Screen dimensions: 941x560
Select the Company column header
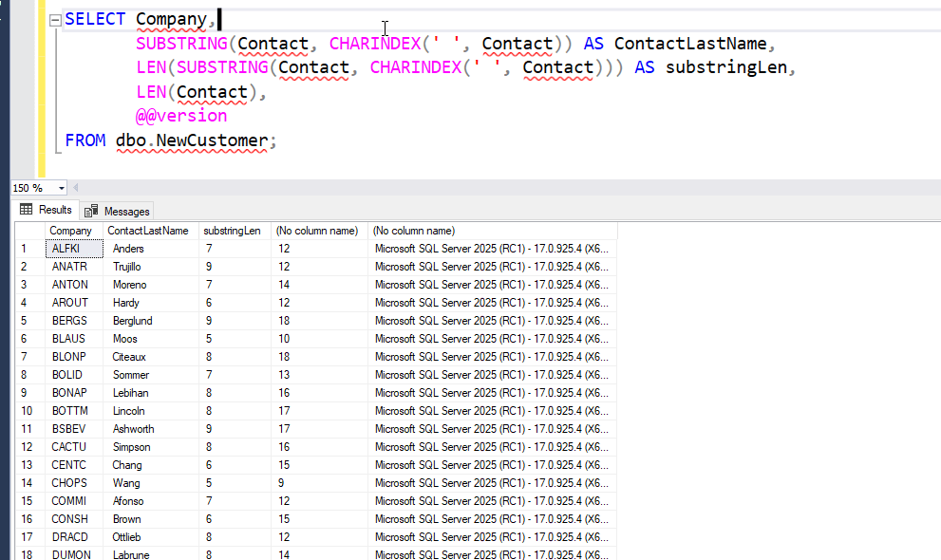click(71, 230)
